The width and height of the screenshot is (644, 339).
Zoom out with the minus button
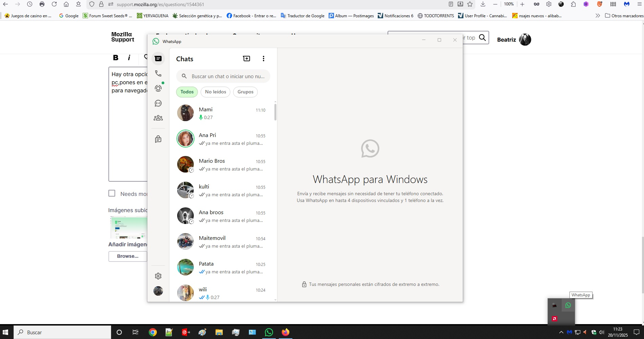495,4
